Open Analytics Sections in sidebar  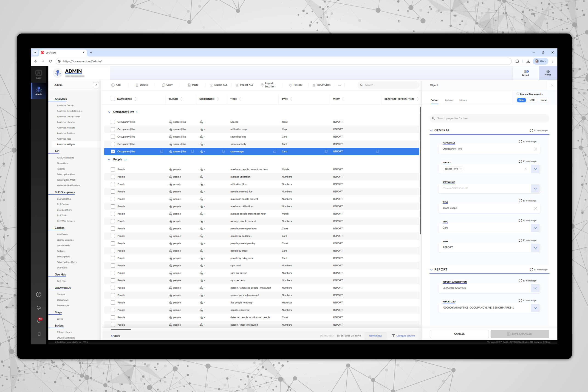pyautogui.click(x=66, y=133)
